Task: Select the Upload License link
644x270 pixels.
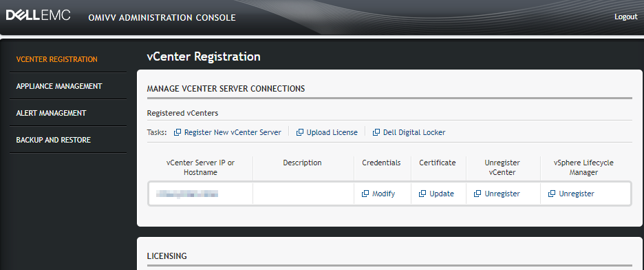Action: (x=332, y=132)
